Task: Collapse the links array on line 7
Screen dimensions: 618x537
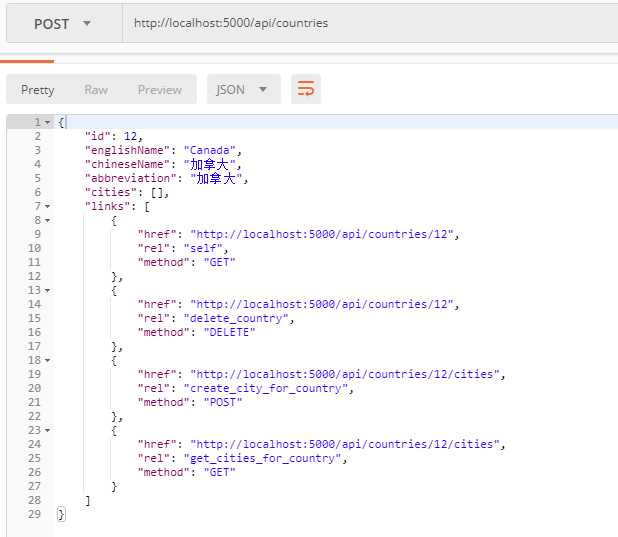Action: pyautogui.click(x=48, y=206)
